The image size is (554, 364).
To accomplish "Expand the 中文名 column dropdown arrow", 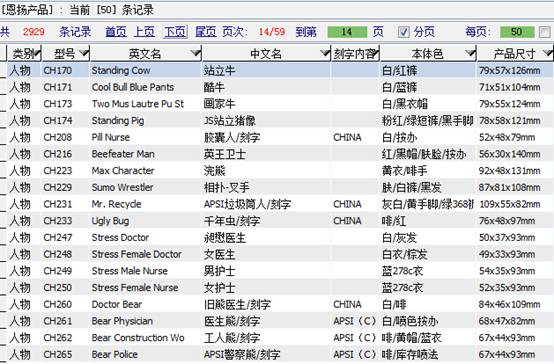I will (x=325, y=53).
